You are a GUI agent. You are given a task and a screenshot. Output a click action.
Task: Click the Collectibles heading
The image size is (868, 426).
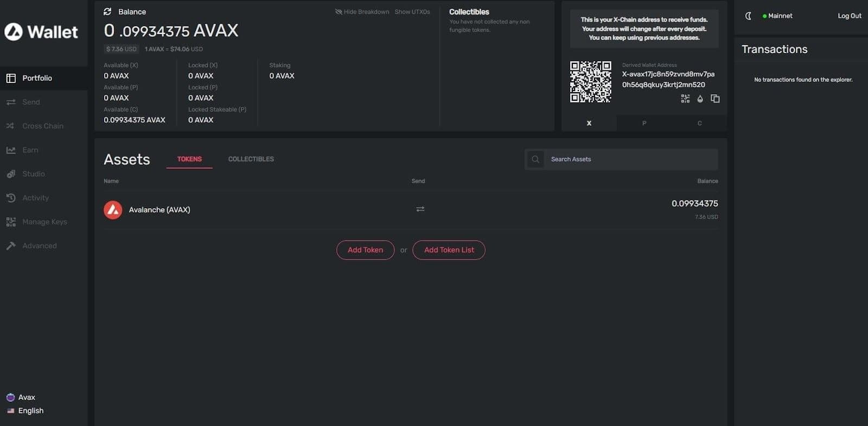pos(469,12)
